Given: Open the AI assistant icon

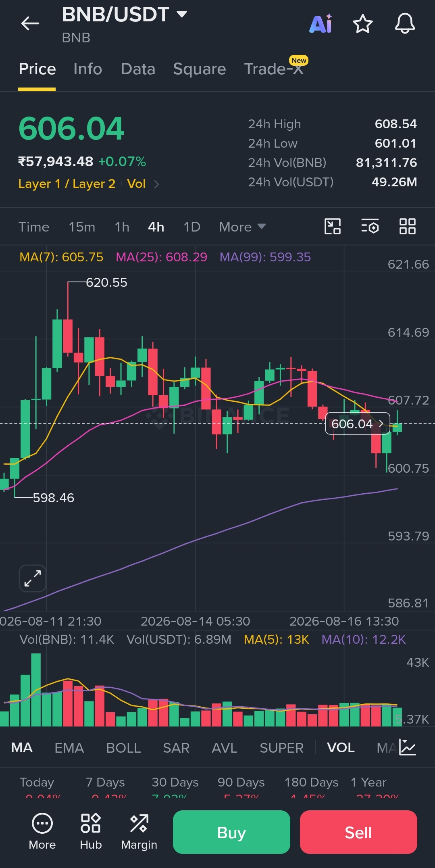Looking at the screenshot, I should click(x=321, y=23).
